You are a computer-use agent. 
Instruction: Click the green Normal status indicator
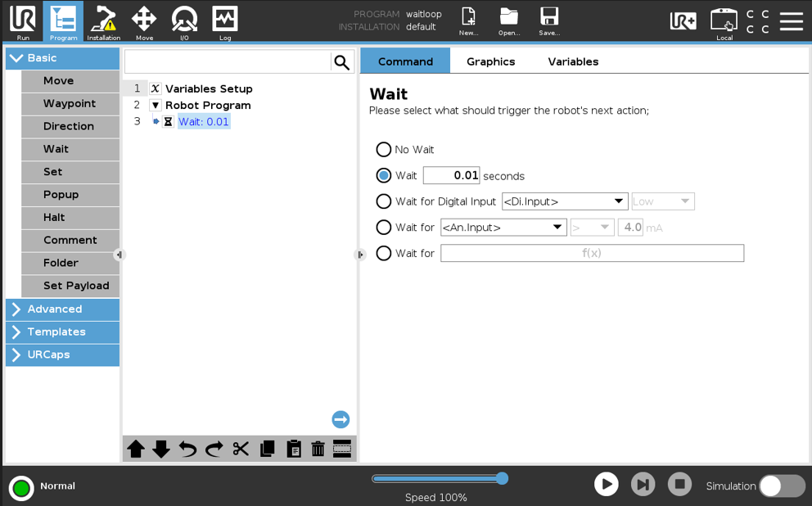click(21, 487)
